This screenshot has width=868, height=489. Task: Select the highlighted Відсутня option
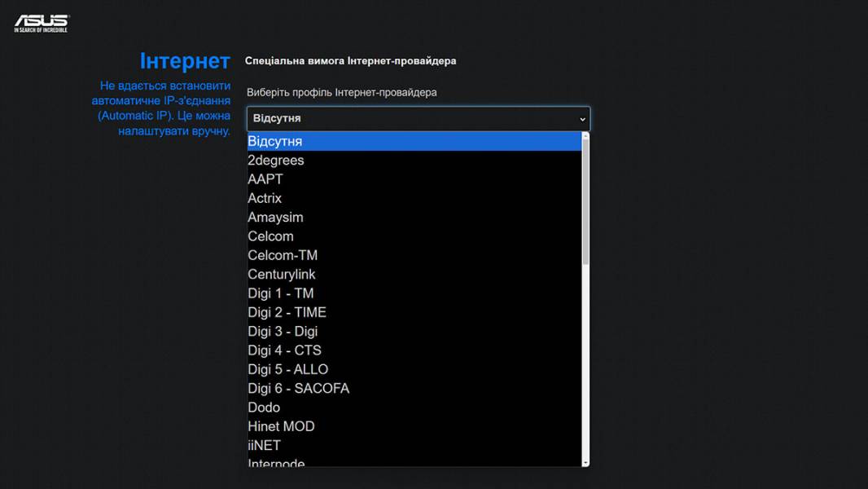point(414,141)
